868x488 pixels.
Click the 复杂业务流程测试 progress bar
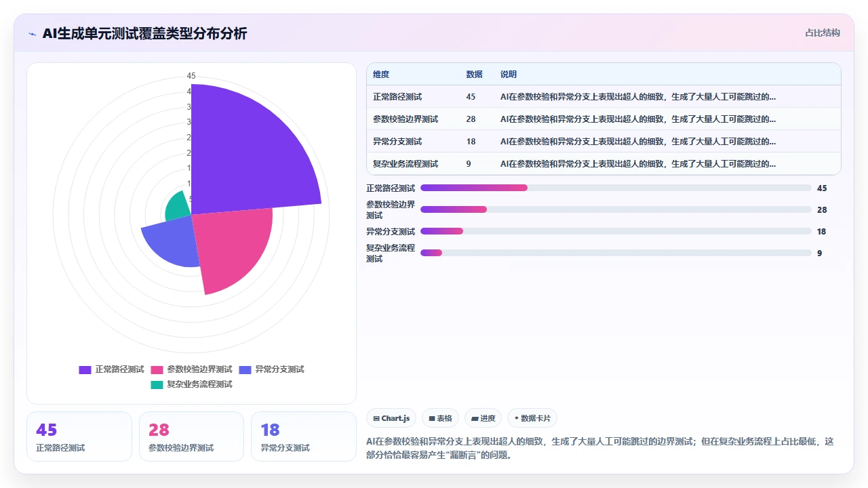[x=616, y=253]
